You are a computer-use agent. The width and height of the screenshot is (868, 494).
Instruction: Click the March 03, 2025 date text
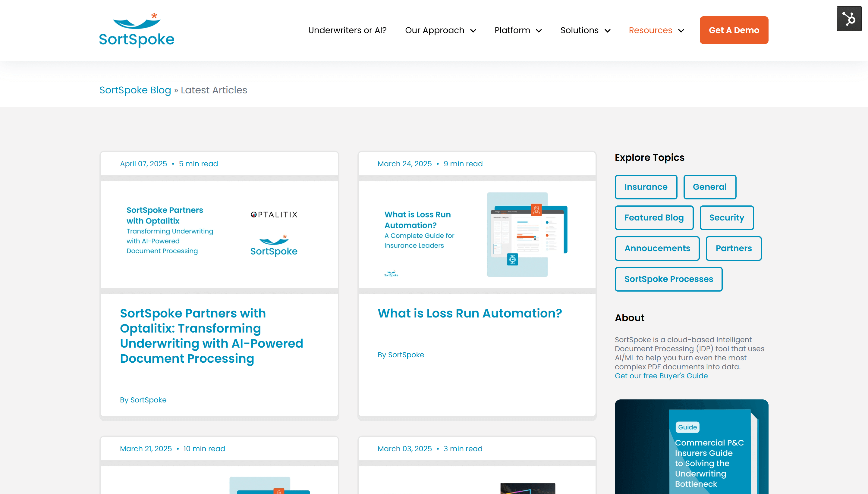click(404, 449)
